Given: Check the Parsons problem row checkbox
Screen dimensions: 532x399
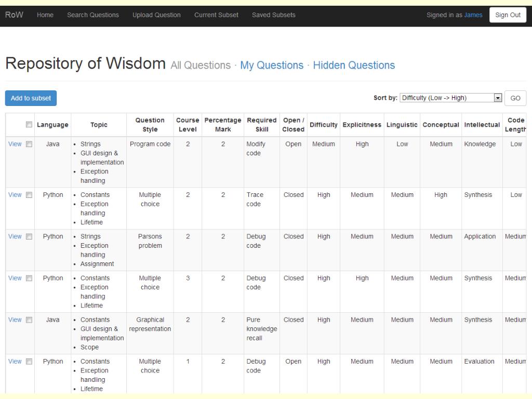Looking at the screenshot, I should pyautogui.click(x=29, y=236).
